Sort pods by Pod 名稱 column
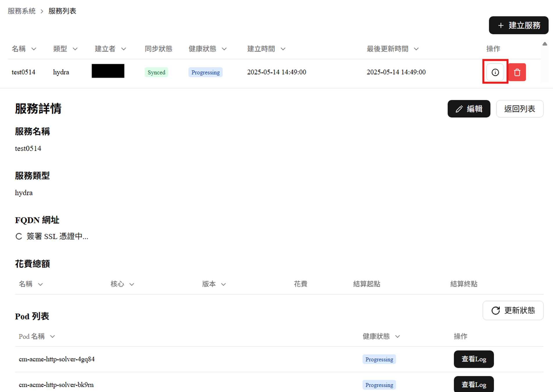 pyautogui.click(x=52, y=337)
